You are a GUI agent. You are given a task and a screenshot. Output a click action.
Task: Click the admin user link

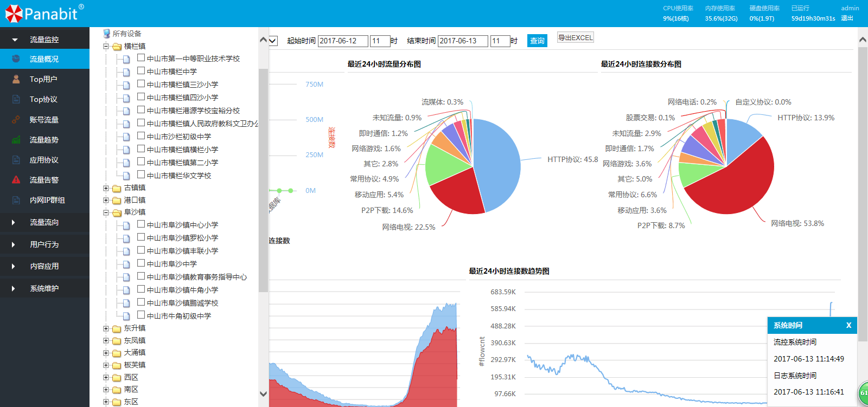850,8
